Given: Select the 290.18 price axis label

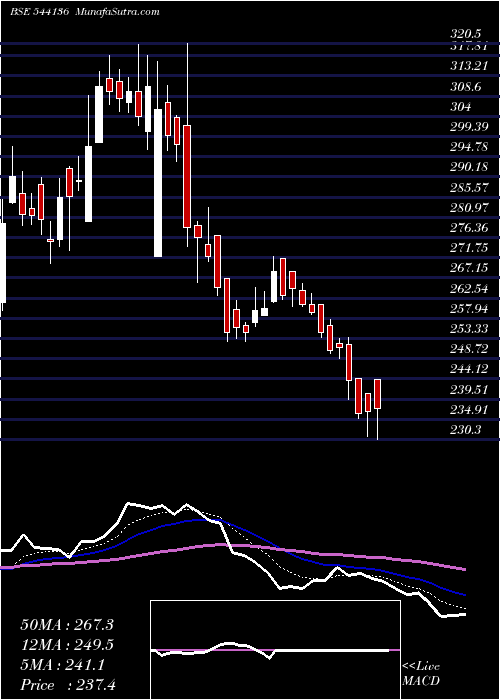Looking at the screenshot, I should pos(469,167).
